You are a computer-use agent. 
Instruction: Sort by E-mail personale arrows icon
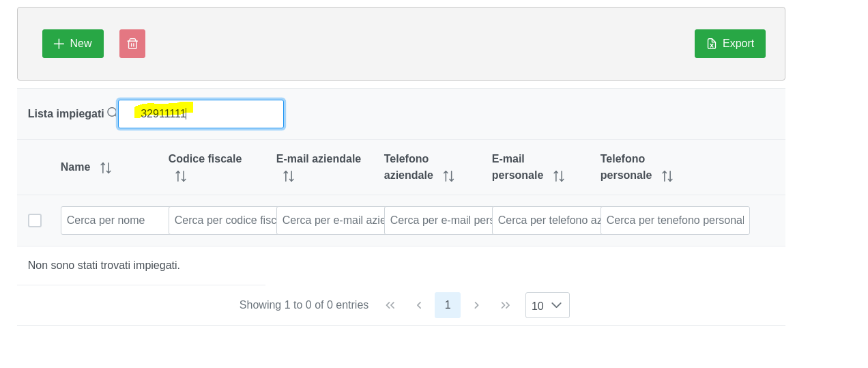(559, 176)
